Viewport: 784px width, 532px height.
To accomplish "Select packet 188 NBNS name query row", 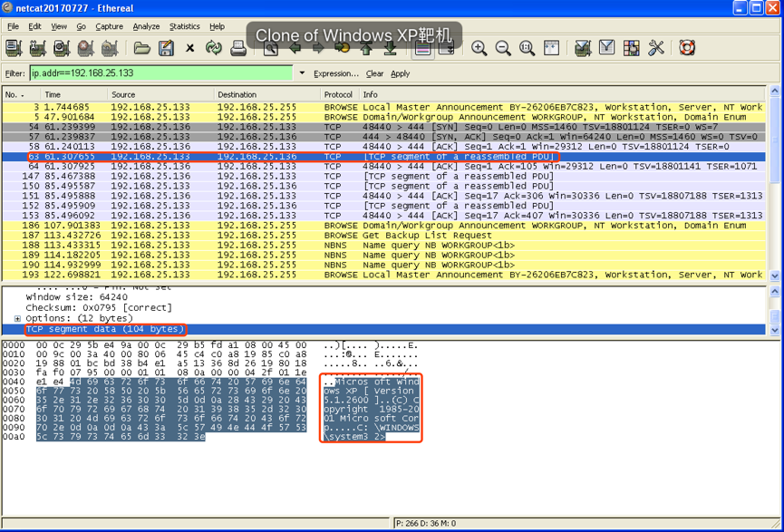I will point(384,245).
